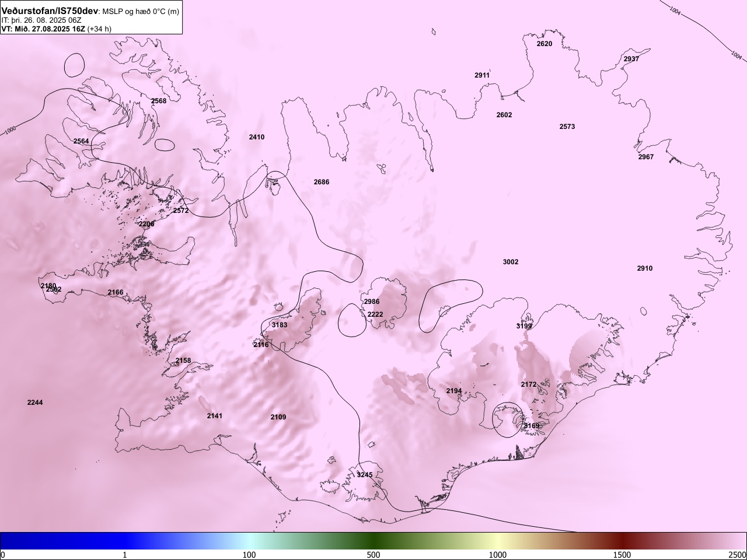Select the 100 tick label on color scale
Viewport: 747px width, 560px height.
[249, 555]
